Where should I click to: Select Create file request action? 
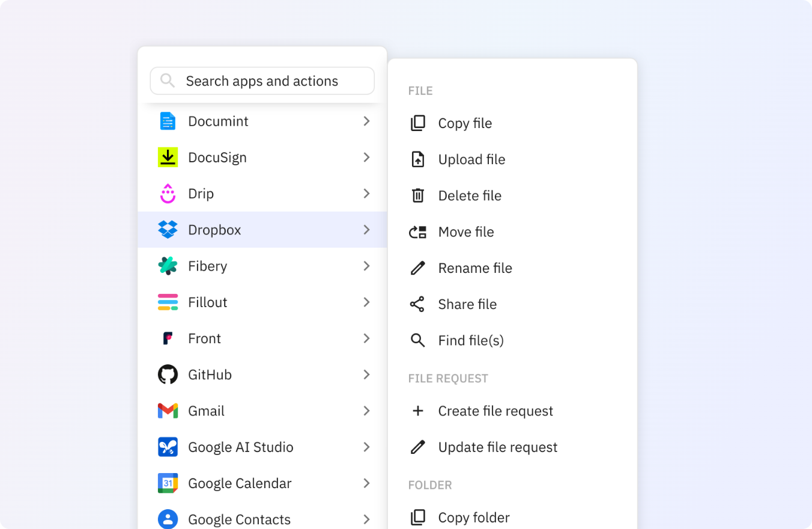(512, 411)
